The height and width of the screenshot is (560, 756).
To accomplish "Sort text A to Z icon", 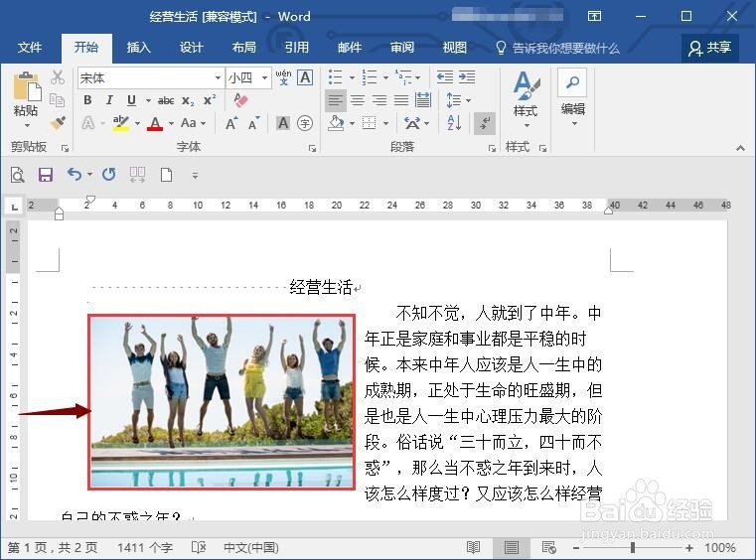I will tap(454, 123).
